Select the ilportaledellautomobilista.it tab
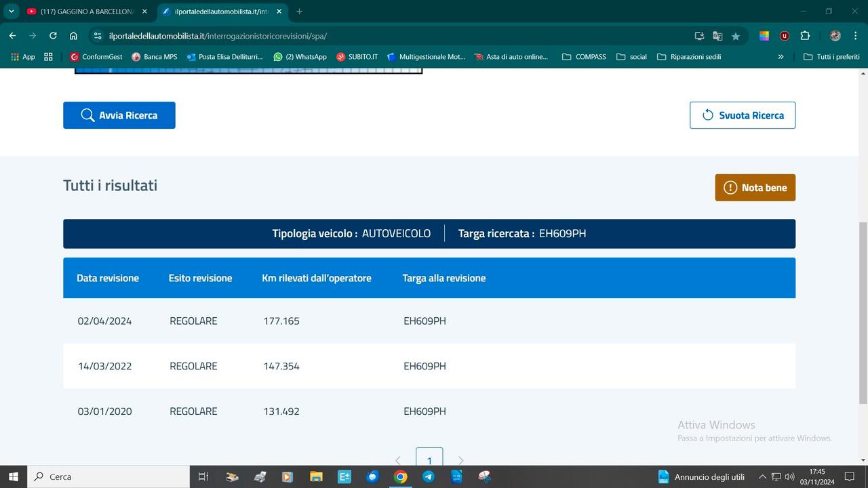868x488 pixels. (222, 12)
